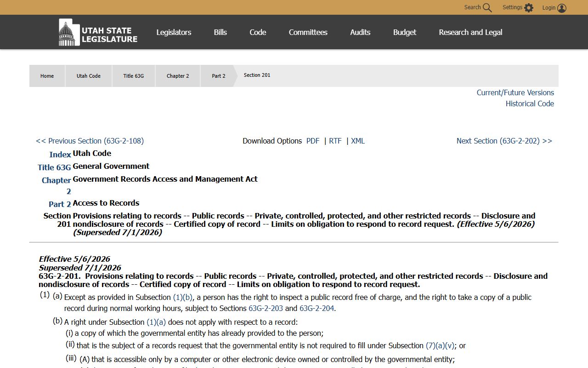Click the Title 63G outline link

(54, 167)
